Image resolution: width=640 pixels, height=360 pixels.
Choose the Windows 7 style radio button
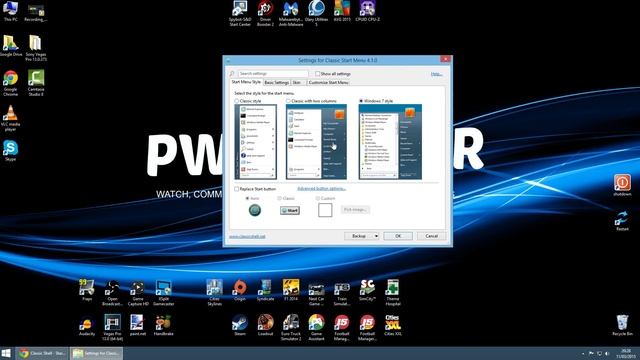point(361,101)
